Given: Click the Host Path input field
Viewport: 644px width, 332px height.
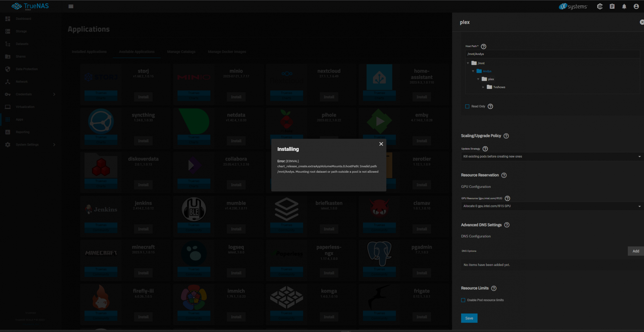Looking at the screenshot, I should (x=552, y=54).
